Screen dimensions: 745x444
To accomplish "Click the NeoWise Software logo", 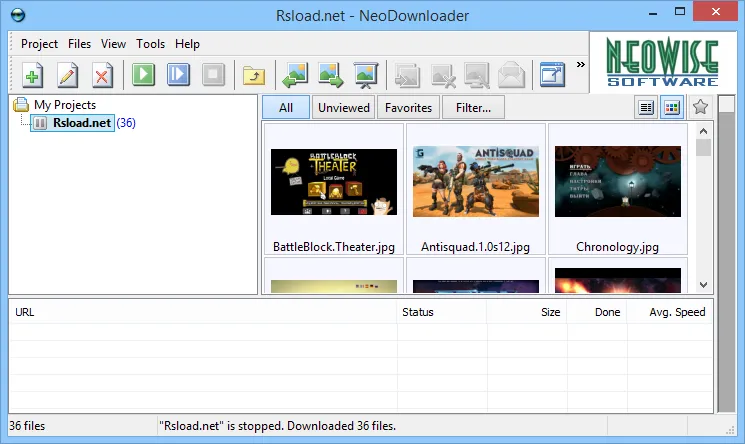I will [x=662, y=62].
